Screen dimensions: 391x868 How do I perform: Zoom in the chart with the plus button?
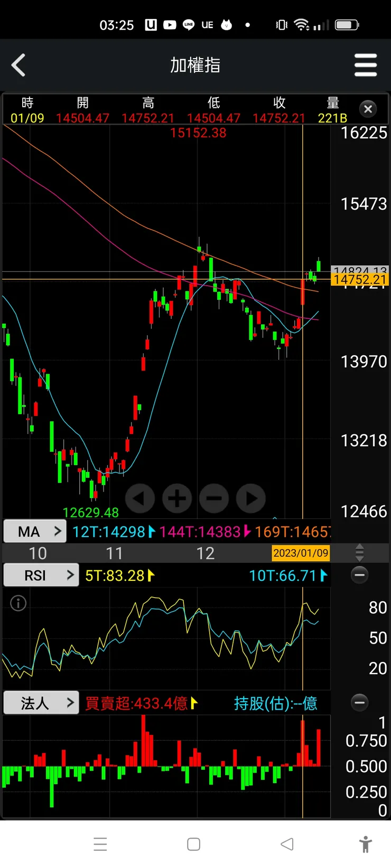177,498
